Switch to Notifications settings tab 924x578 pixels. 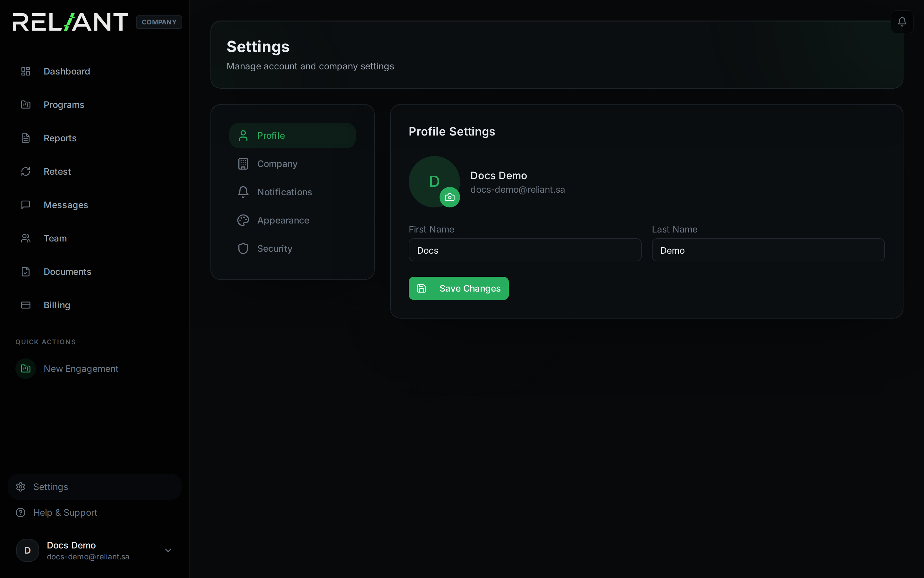[293, 192]
